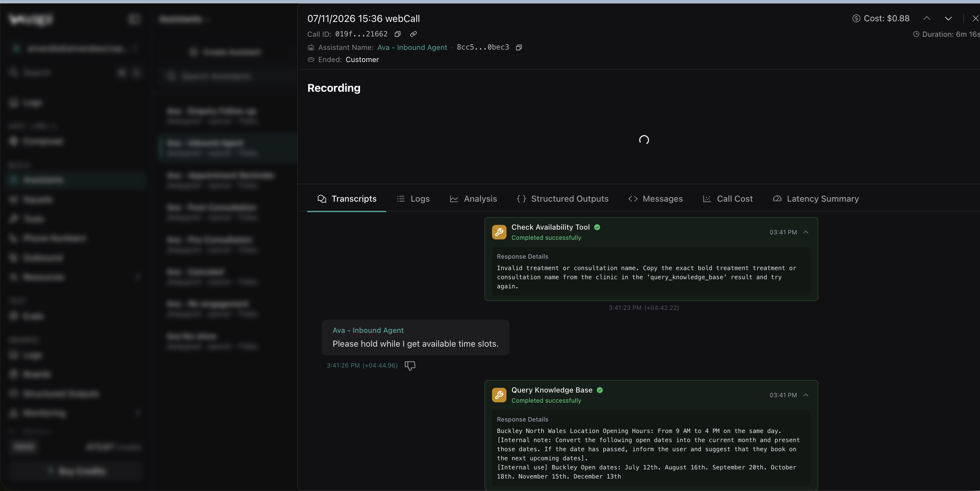Copy the assistant ID 8cc5...0bec3
The height and width of the screenshot is (491, 980).
519,48
